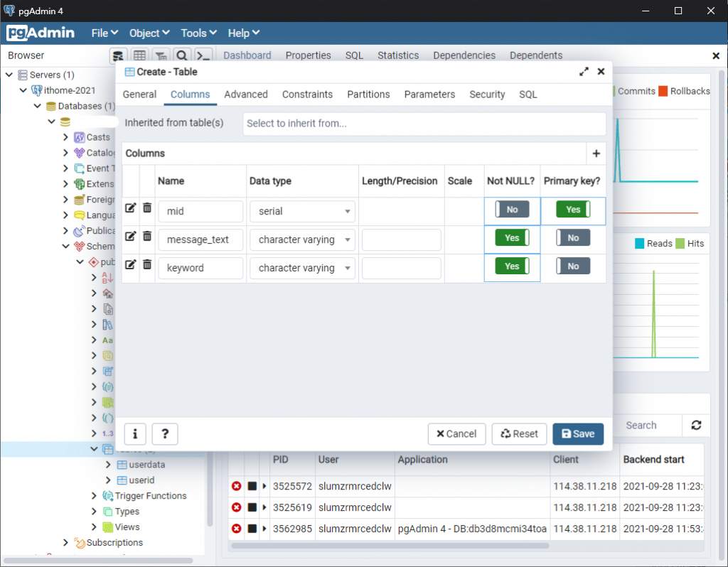Expand the Views node chevron
This screenshot has height=567, width=728.
95,526
